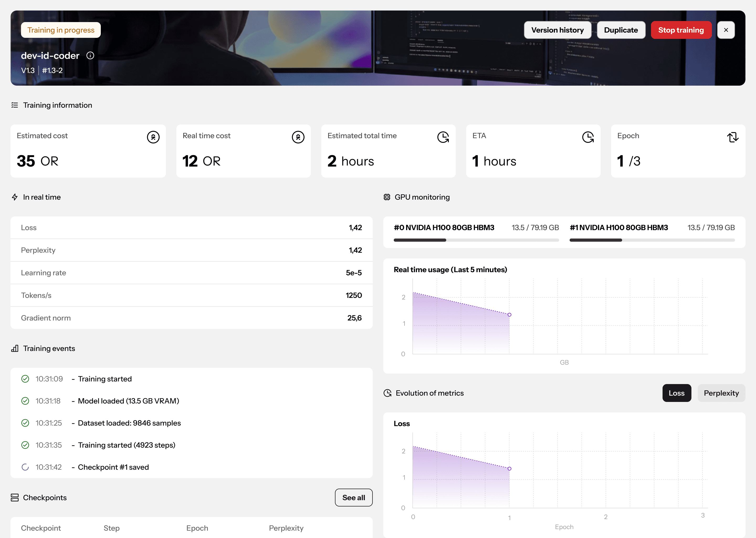756x538 pixels.
Task: Select the Loss metrics toggle
Action: tap(676, 393)
